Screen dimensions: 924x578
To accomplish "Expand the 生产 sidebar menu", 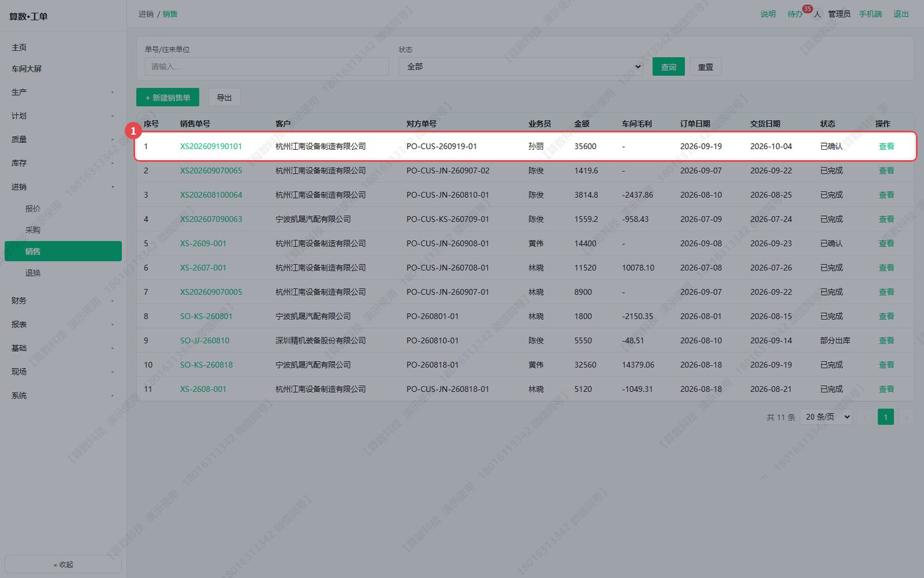I will click(x=63, y=92).
